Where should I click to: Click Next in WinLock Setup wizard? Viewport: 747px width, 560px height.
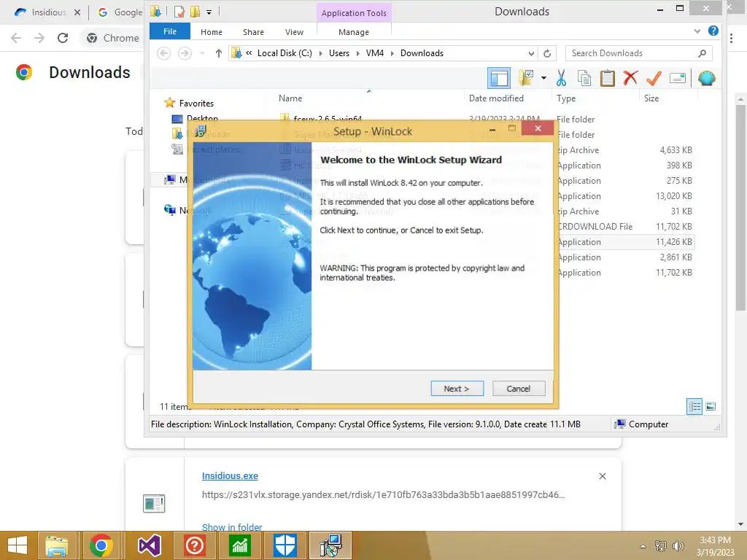coord(457,389)
